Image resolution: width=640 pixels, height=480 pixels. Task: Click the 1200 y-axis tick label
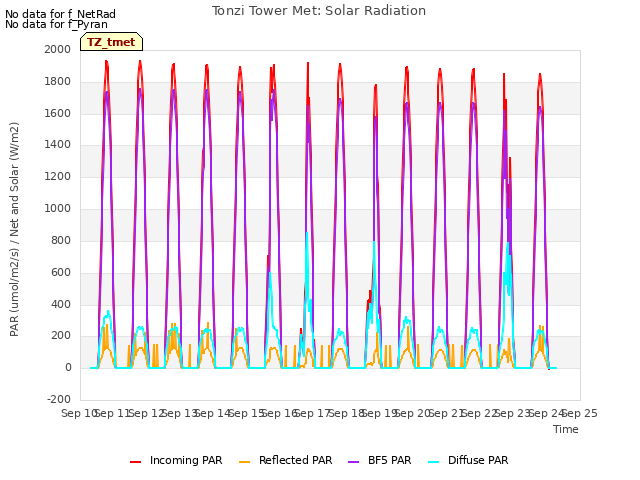pos(58,176)
